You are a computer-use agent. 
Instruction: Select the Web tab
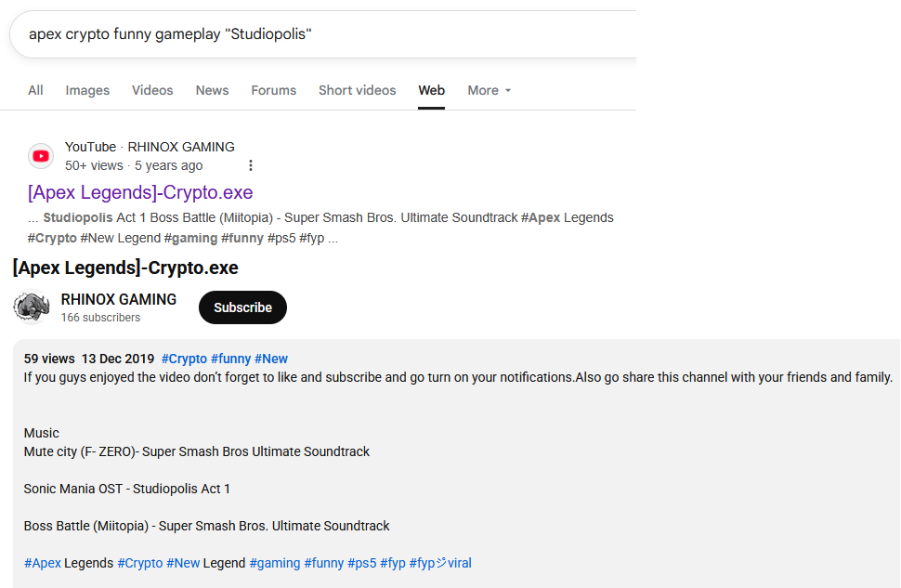click(x=431, y=90)
